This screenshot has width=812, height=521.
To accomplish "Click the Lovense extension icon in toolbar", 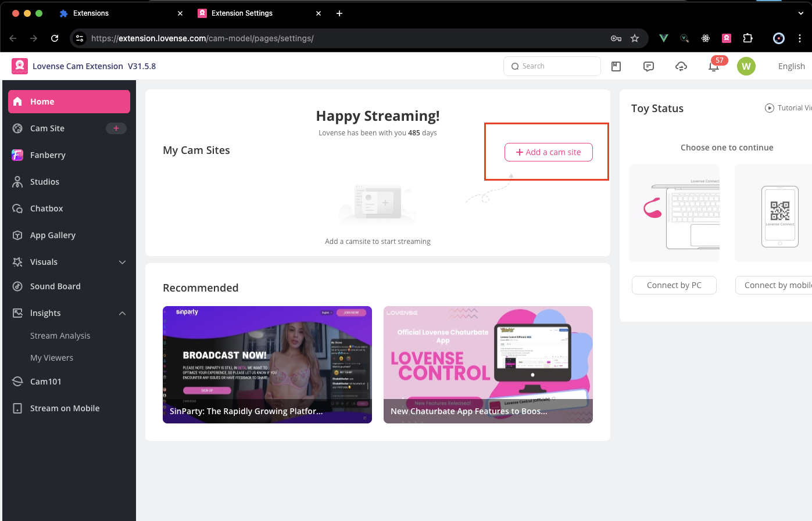I will click(x=727, y=38).
